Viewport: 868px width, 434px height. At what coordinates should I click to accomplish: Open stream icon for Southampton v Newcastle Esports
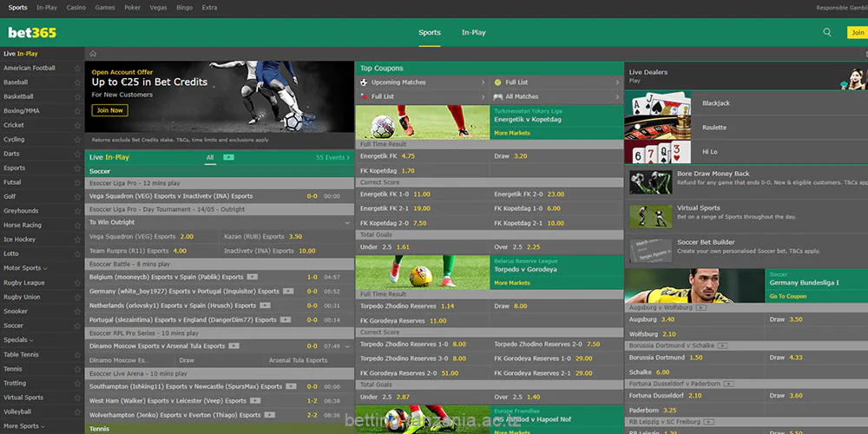coord(291,386)
